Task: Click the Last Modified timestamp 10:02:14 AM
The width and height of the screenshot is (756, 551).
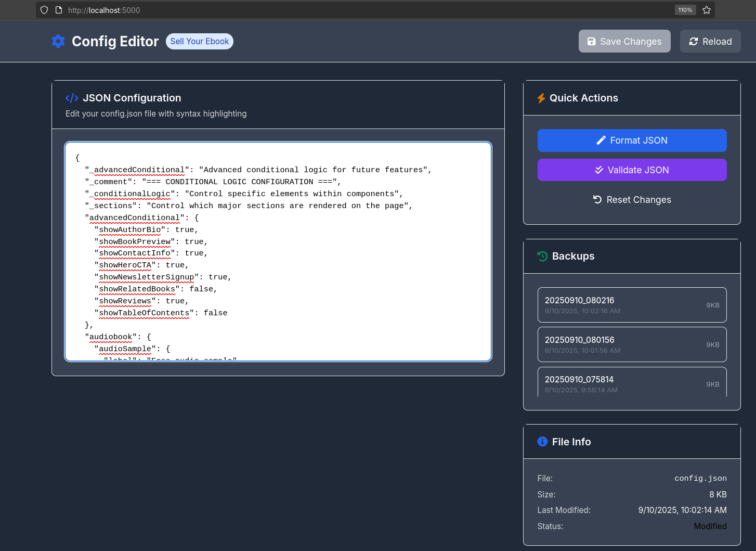Action: (x=683, y=510)
